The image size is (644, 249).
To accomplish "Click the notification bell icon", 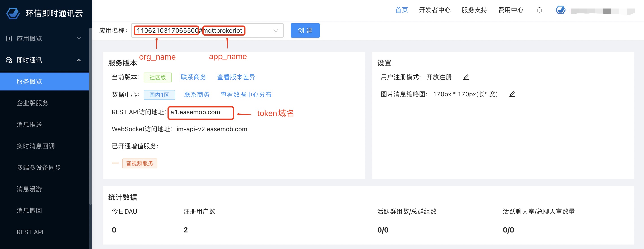I will click(x=539, y=10).
